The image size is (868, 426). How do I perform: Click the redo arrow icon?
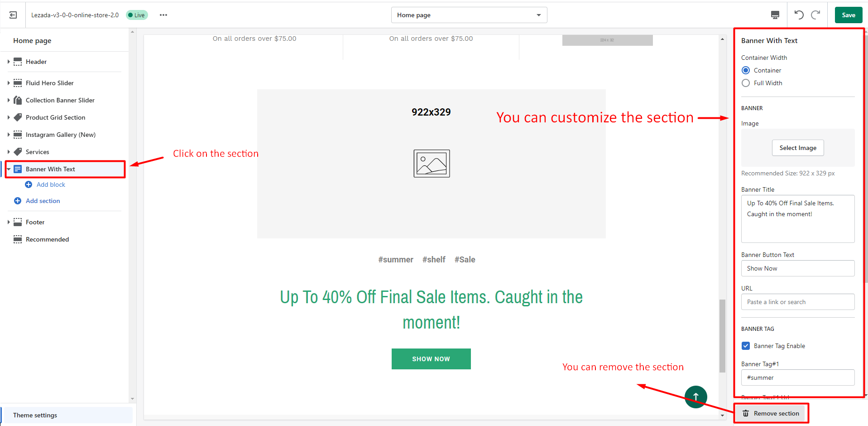(815, 15)
